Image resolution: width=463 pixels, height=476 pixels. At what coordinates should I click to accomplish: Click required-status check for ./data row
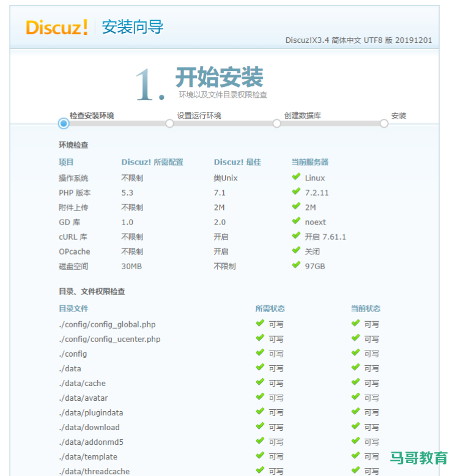tap(260, 368)
